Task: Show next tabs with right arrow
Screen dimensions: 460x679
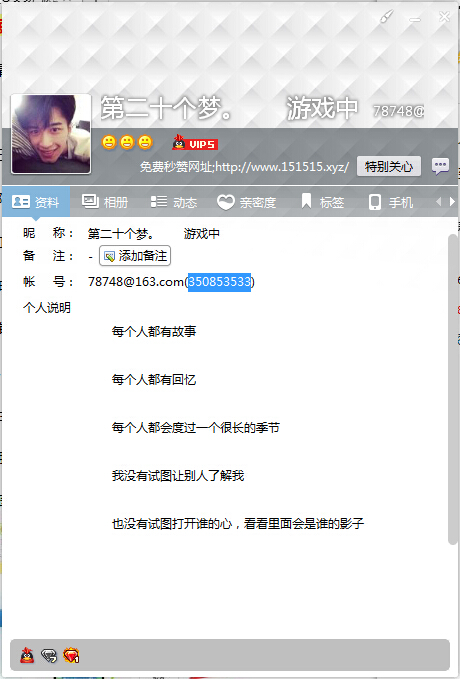Action: pos(452,202)
